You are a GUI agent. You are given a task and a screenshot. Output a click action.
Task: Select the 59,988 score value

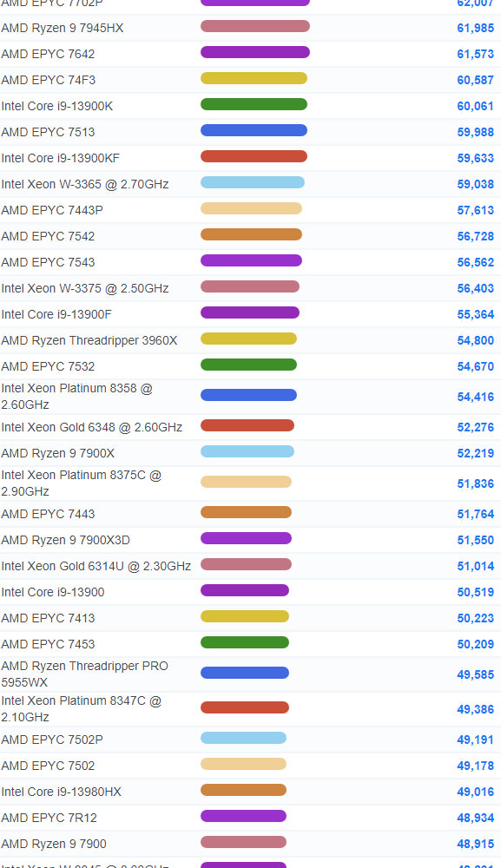tap(475, 132)
